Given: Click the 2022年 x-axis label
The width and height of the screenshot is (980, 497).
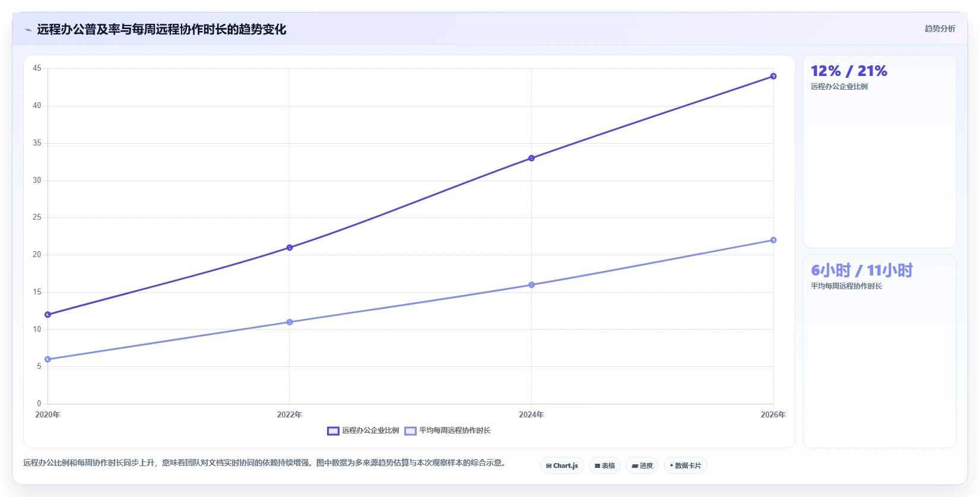Looking at the screenshot, I should [x=290, y=414].
